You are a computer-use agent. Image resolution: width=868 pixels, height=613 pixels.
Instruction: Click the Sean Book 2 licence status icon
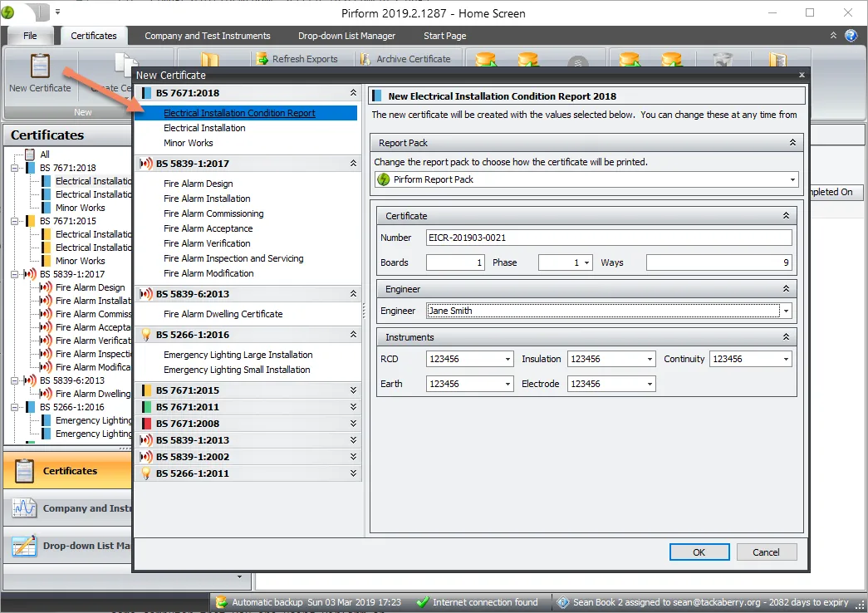(565, 602)
